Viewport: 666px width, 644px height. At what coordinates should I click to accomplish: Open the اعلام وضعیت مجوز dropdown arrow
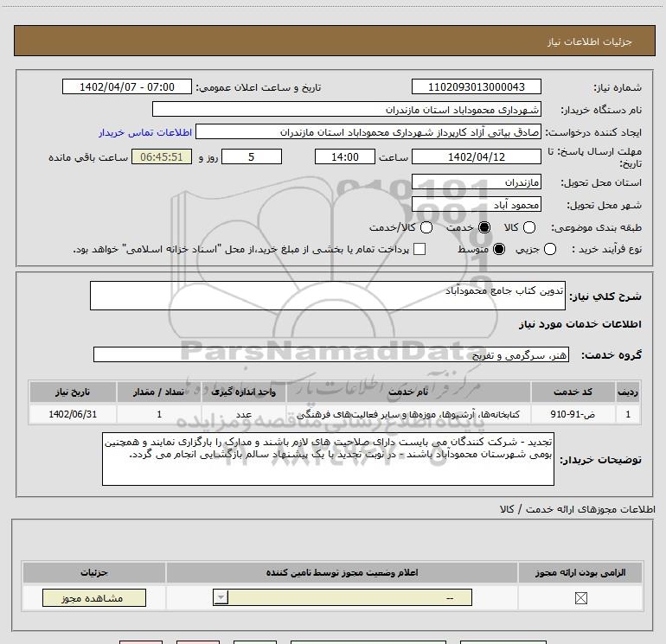[x=221, y=597]
